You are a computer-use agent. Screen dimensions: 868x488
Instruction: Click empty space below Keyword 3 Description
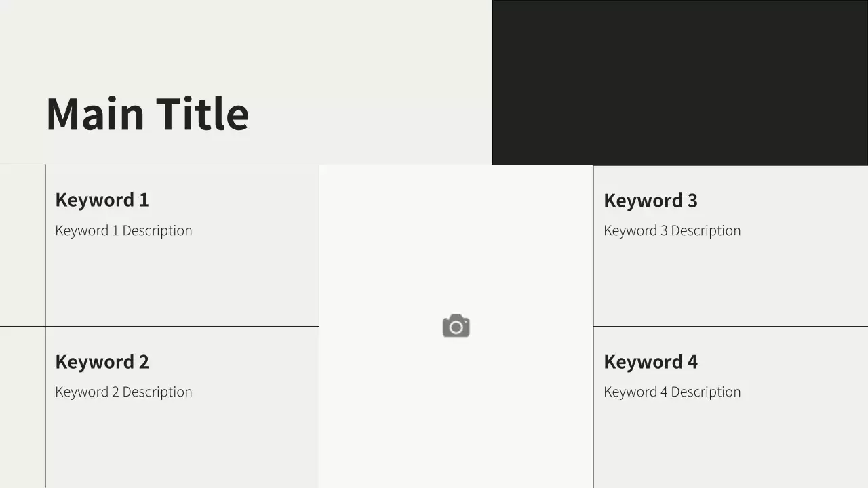pos(730,285)
